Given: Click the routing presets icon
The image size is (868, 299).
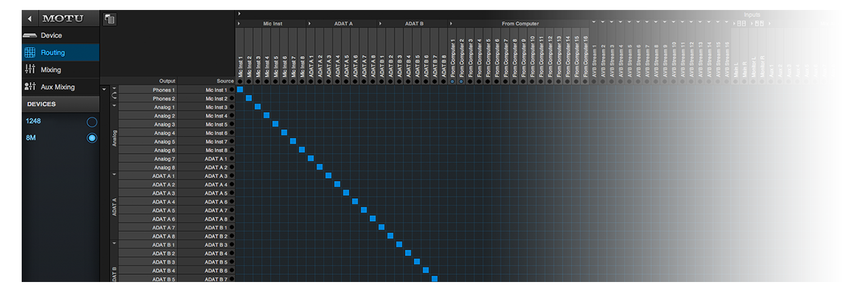Looking at the screenshot, I should 109,19.
